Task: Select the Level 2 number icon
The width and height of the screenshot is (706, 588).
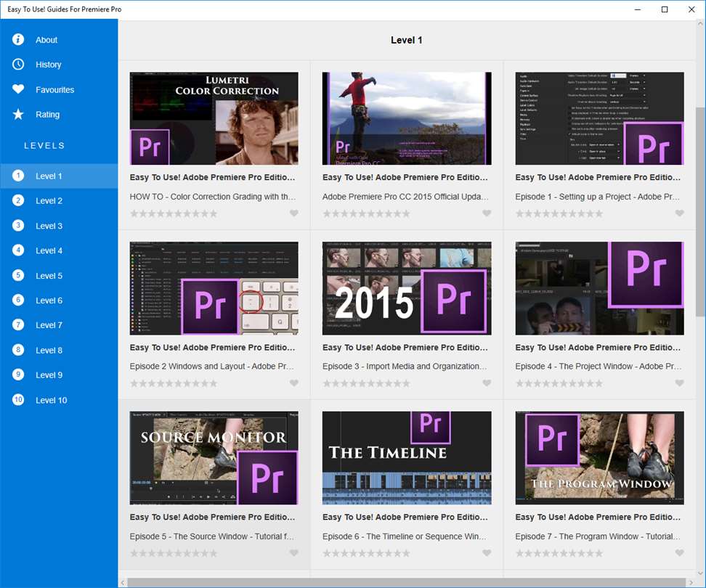Action: 18,200
